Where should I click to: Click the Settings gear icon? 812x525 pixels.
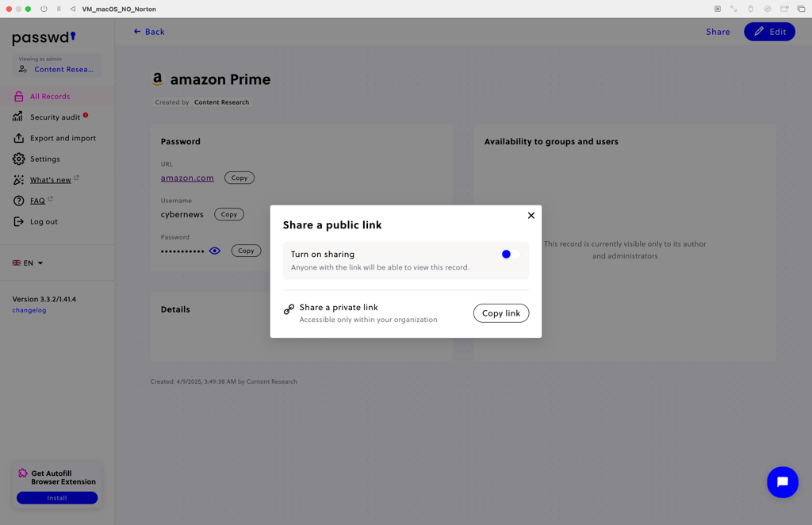pos(19,159)
